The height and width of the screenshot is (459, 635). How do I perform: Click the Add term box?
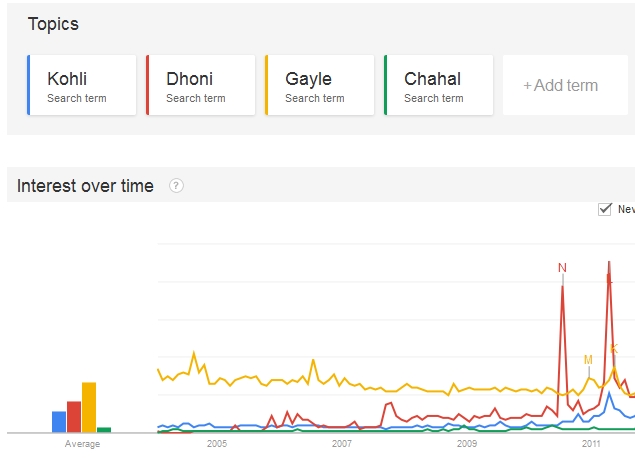click(x=565, y=85)
